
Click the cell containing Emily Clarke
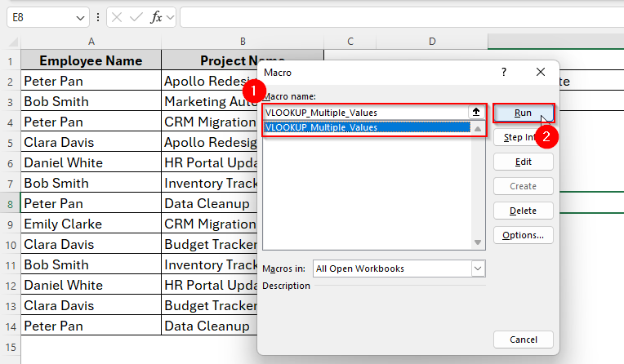[91, 224]
